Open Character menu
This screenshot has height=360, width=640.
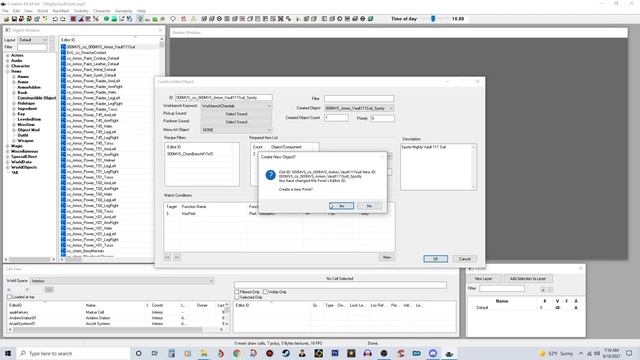click(102, 11)
